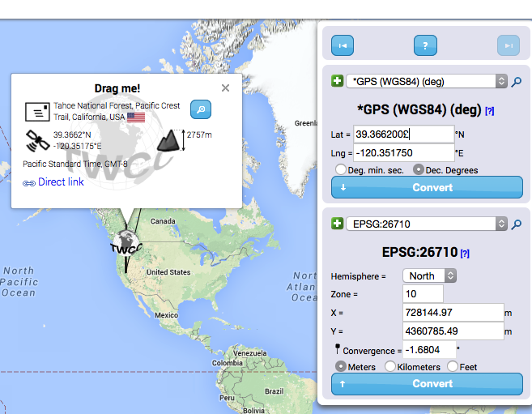Click the Lat input field
Image resolution: width=532 pixels, height=414 pixels.
point(403,134)
